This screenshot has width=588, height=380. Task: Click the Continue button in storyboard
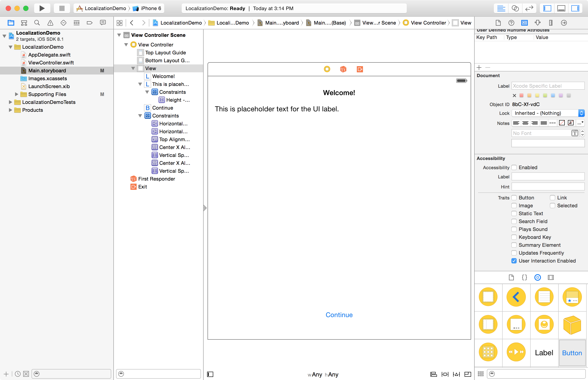(x=339, y=315)
